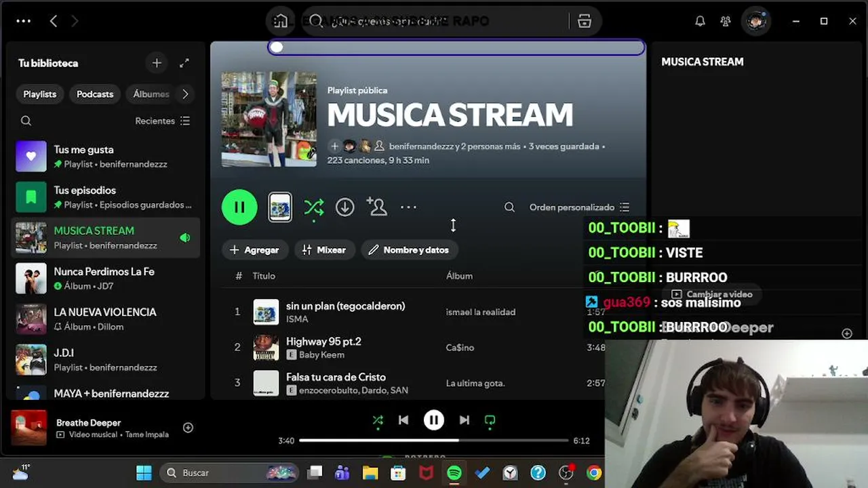The width and height of the screenshot is (868, 488).
Task: Open the Recientes library sort dropdown
Action: click(x=163, y=121)
